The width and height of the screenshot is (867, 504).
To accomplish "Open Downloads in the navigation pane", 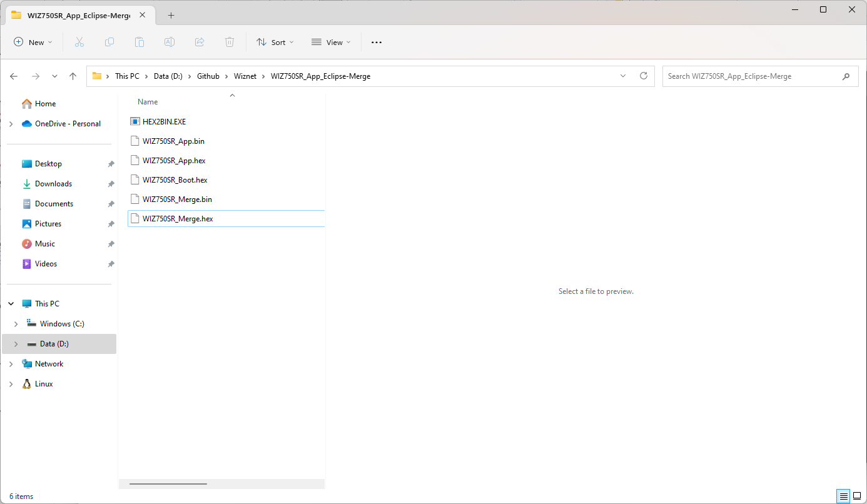I will [53, 184].
